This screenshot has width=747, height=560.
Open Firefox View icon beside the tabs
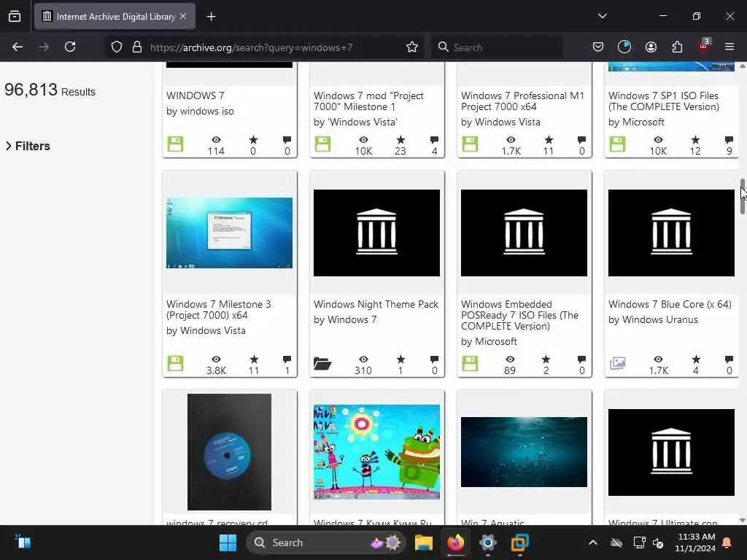(15, 17)
